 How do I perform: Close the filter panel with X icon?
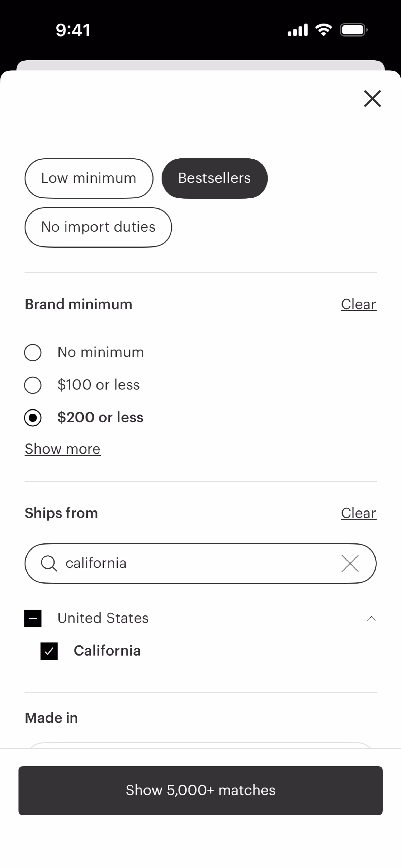pyautogui.click(x=372, y=99)
